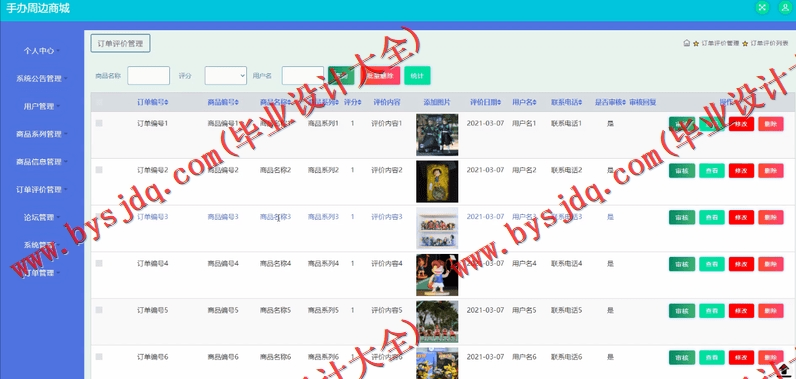
Task: Click the 联系电话5 cell
Action: pyautogui.click(x=567, y=310)
